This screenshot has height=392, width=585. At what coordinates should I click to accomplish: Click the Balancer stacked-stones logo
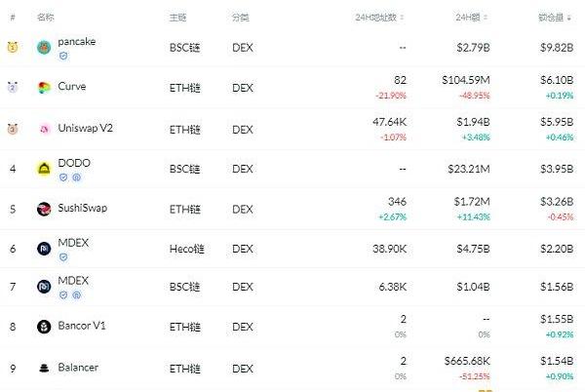(44, 368)
